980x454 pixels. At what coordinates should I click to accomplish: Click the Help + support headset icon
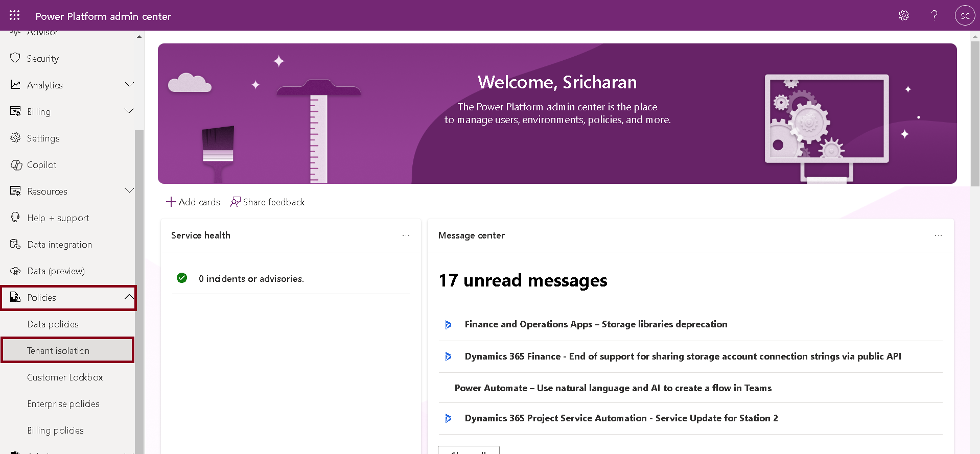[15, 218]
